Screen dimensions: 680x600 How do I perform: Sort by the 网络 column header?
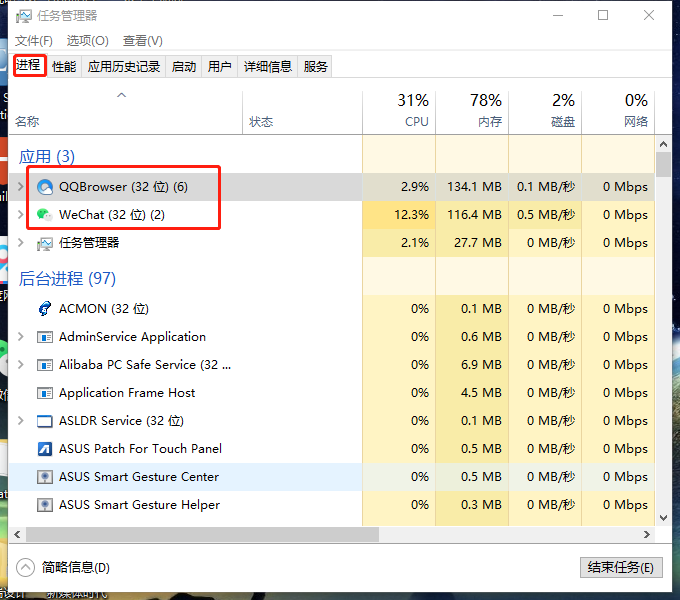618,113
